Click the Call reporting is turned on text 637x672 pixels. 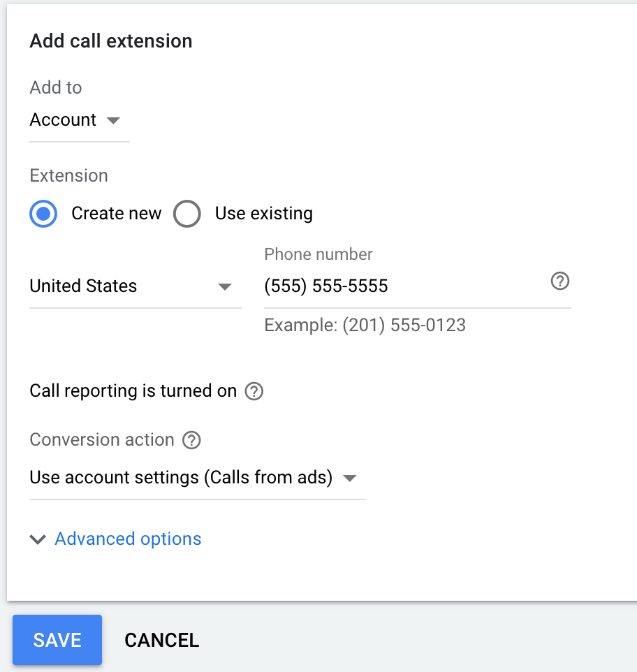(133, 391)
